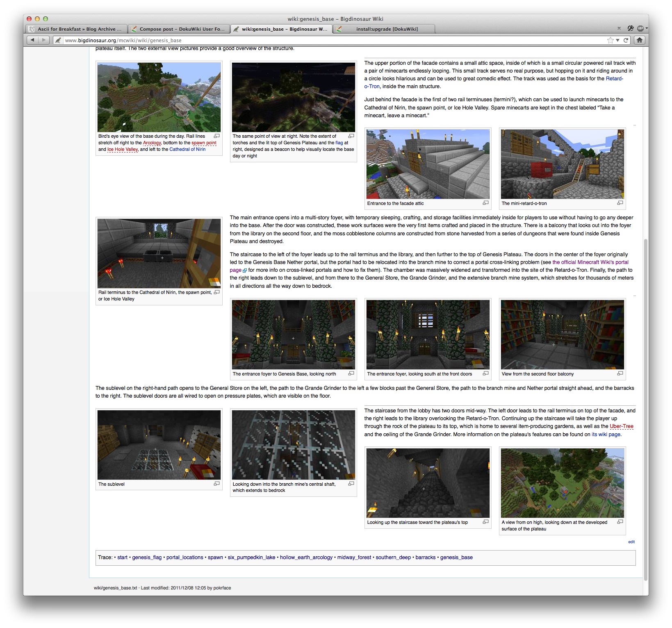Enlarge the night view image via magnify icon

click(351, 136)
